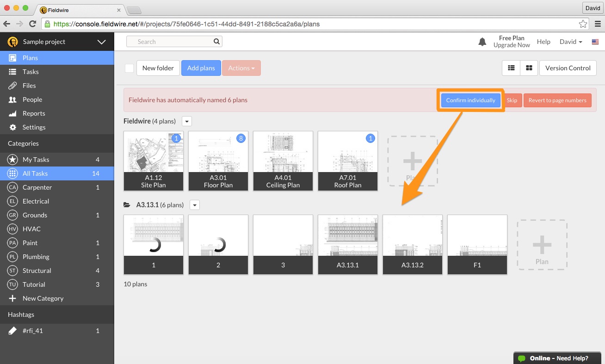This screenshot has width=605, height=364.
Task: Click the David Chrome profile button
Action: [593, 8]
